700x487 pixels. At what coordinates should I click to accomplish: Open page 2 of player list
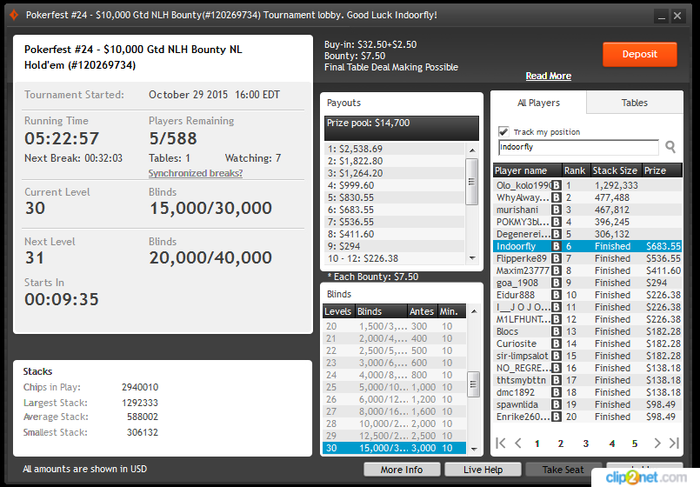[x=560, y=443]
